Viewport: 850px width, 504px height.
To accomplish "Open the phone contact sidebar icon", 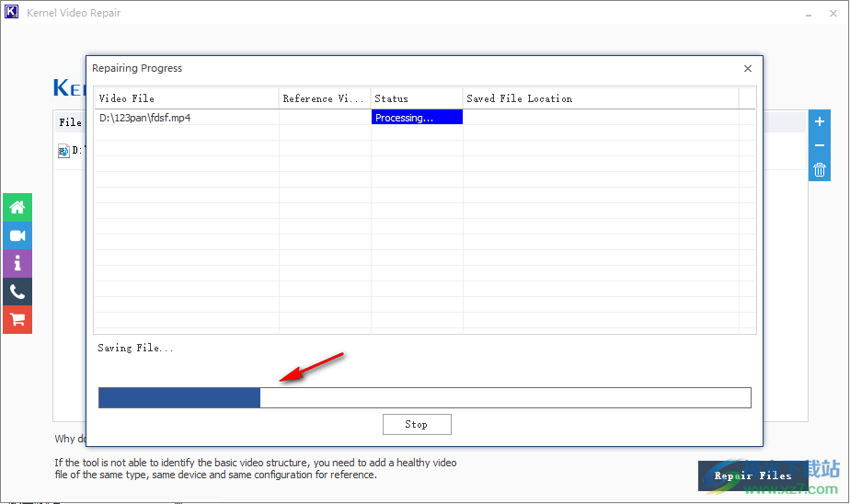I will 17,292.
